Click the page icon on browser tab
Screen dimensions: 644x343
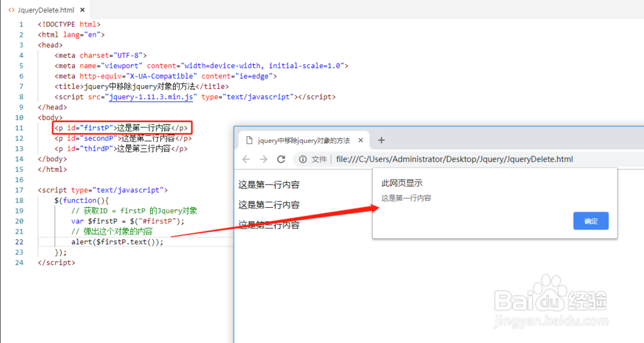point(249,140)
